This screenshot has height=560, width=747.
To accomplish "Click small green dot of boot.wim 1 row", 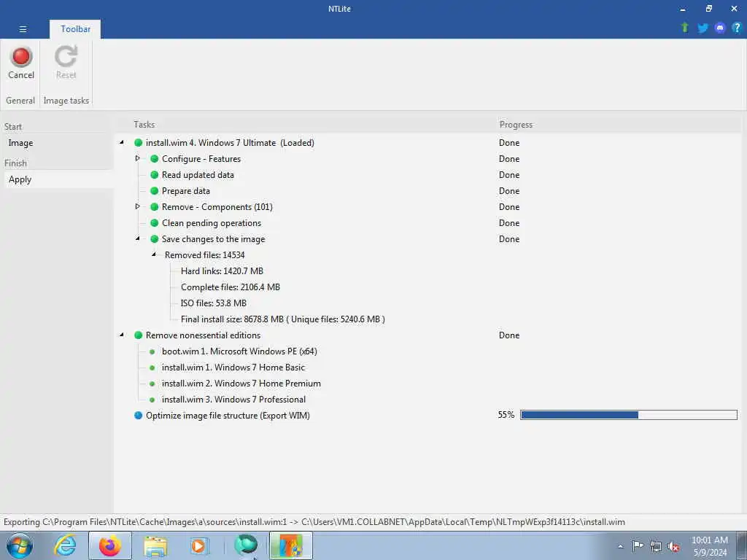I will pos(152,351).
